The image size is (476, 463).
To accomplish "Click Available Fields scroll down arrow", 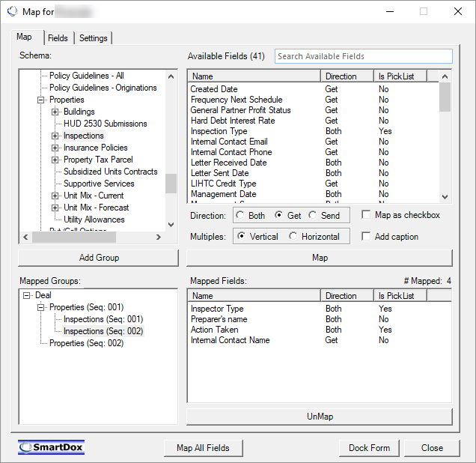I will pos(445,197).
